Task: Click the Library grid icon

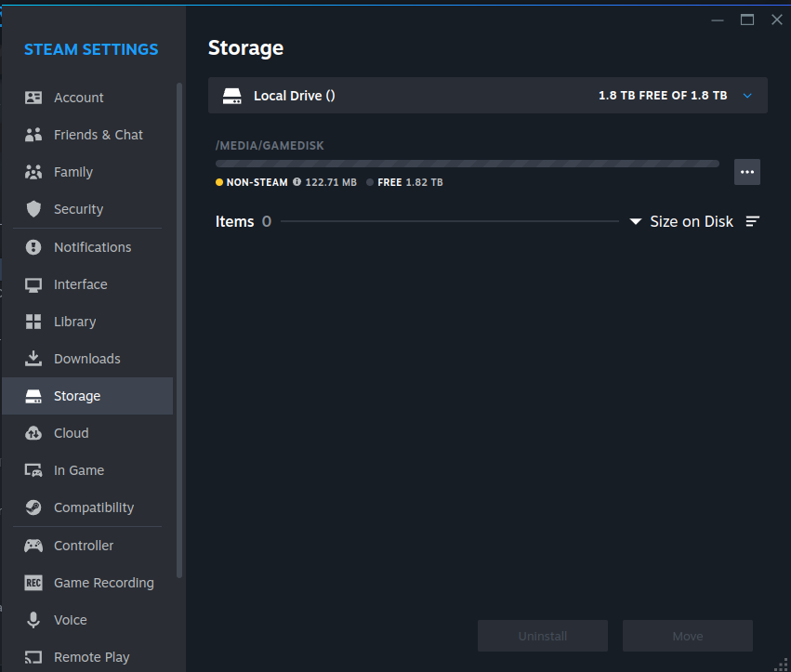Action: (x=33, y=322)
